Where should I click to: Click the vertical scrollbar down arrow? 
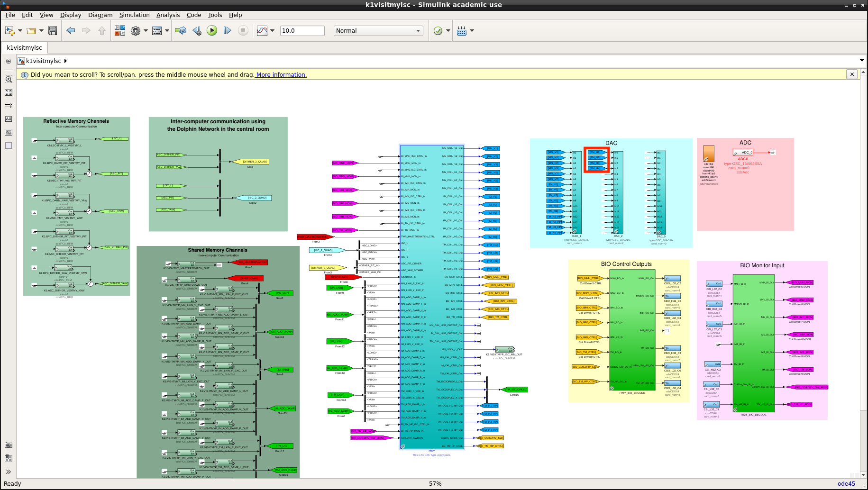point(863,474)
